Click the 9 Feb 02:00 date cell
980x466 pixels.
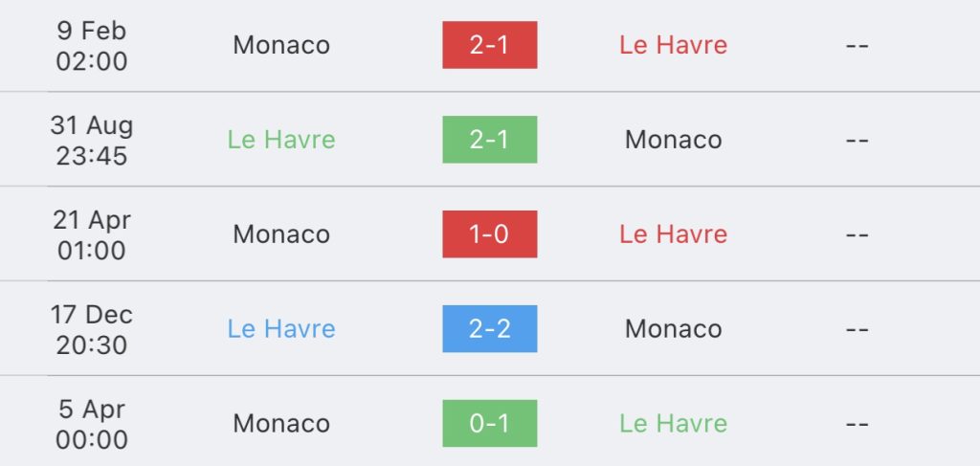(92, 46)
